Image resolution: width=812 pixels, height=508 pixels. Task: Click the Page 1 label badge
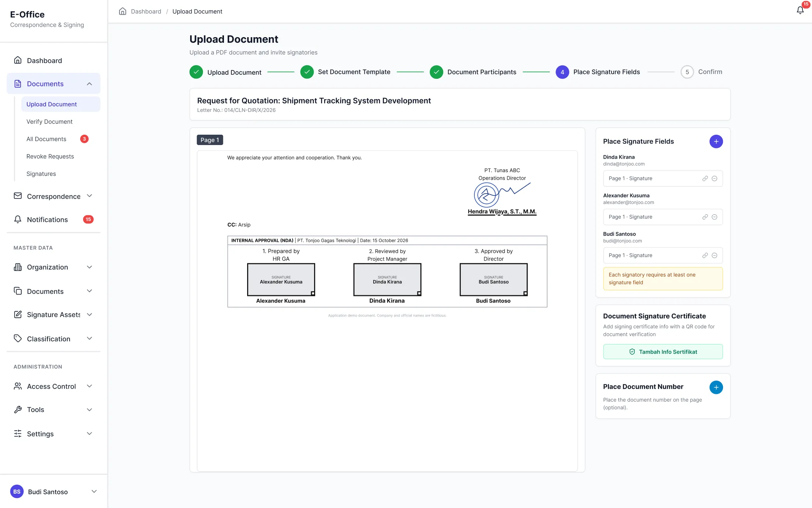210,140
